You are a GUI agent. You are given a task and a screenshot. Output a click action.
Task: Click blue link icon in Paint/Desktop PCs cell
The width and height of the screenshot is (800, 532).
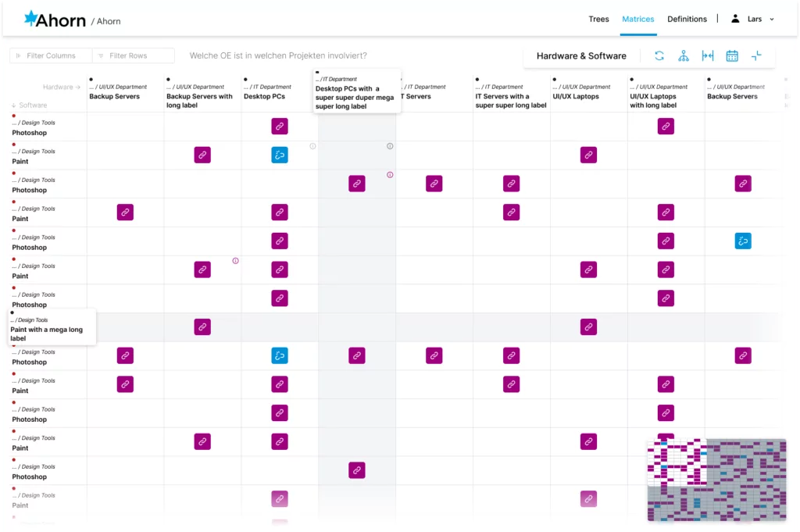point(280,155)
